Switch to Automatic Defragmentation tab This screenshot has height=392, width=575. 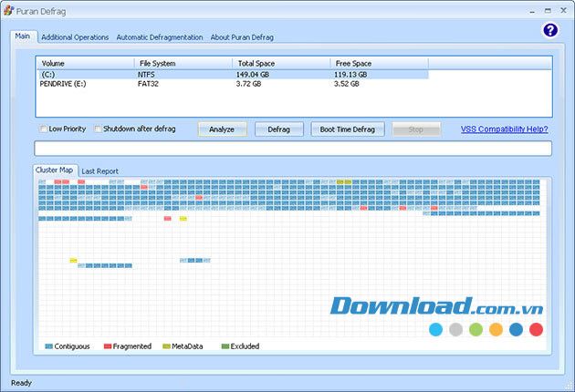pos(160,37)
